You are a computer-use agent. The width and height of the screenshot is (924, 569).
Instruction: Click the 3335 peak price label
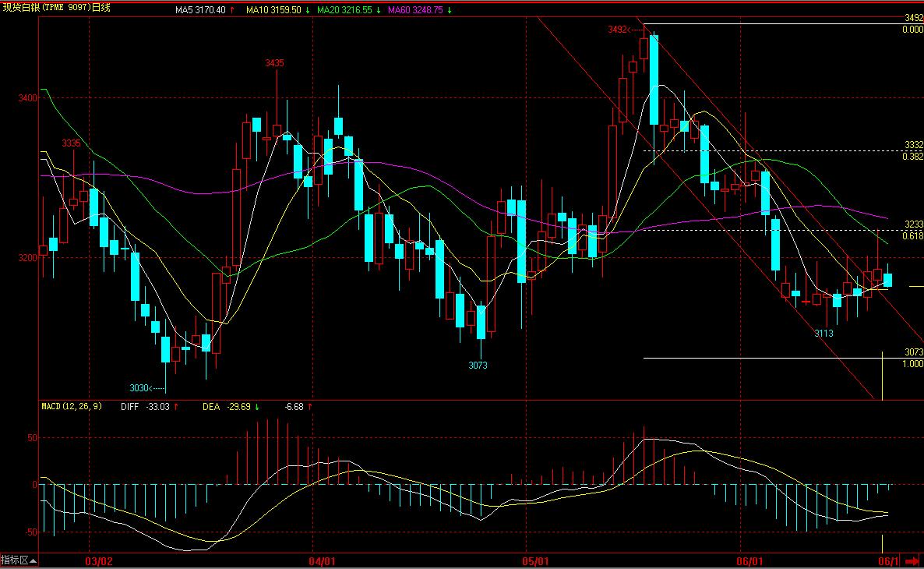[x=72, y=143]
